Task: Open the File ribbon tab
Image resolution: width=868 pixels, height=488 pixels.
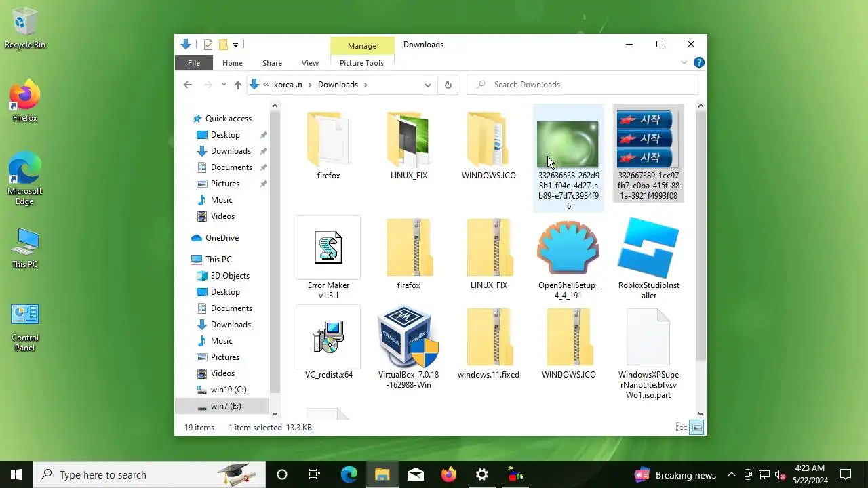Action: 194,63
